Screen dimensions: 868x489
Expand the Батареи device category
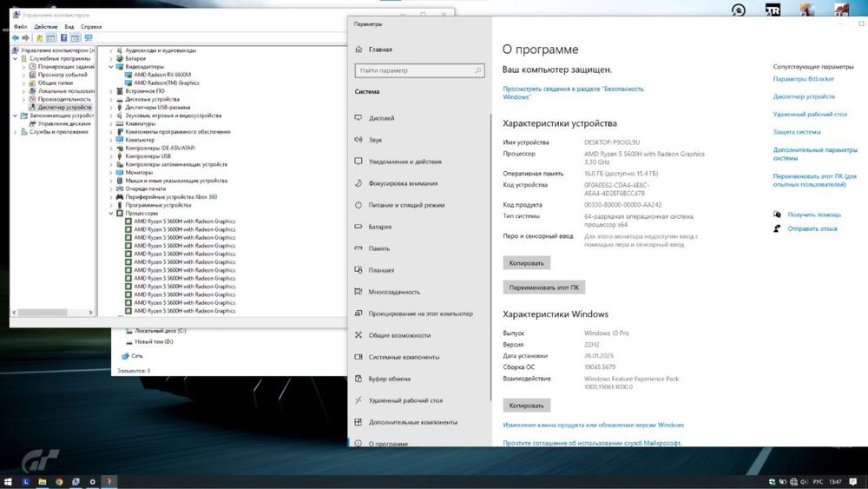[x=111, y=59]
